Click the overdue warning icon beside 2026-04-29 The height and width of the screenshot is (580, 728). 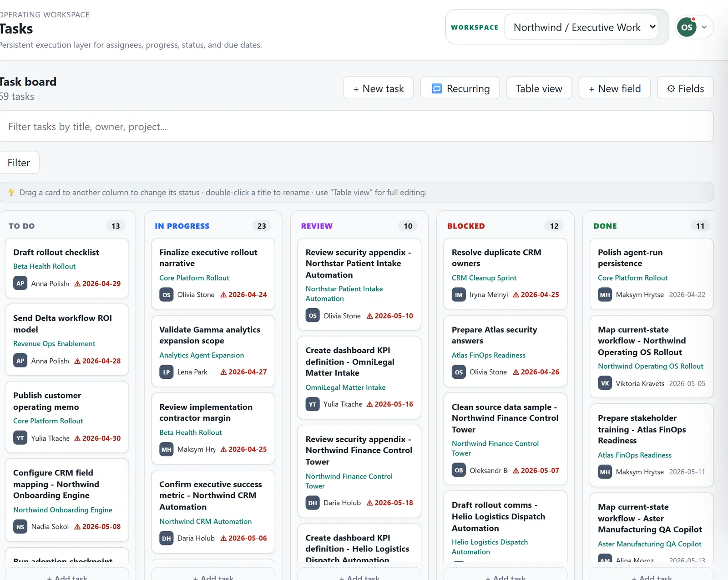click(x=77, y=284)
